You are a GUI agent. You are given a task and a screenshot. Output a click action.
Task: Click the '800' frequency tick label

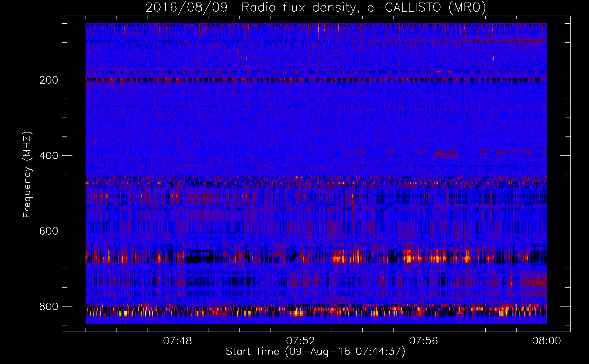pos(49,307)
